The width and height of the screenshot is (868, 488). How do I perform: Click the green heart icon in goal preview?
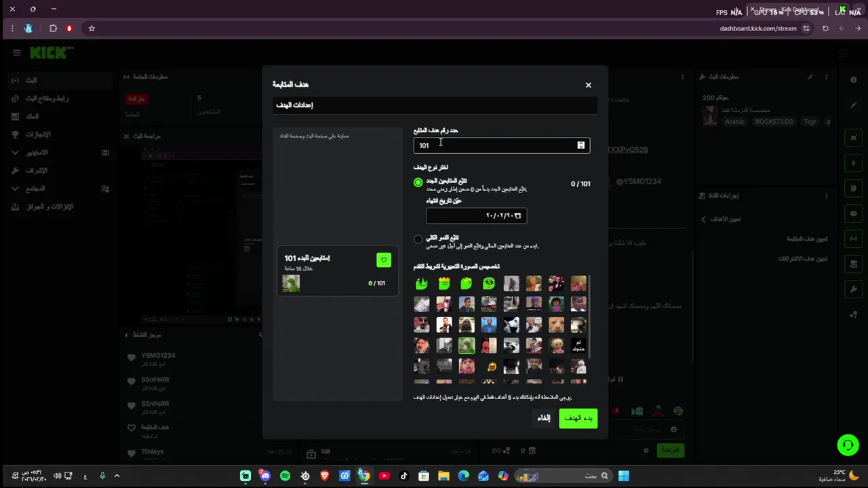tap(384, 260)
